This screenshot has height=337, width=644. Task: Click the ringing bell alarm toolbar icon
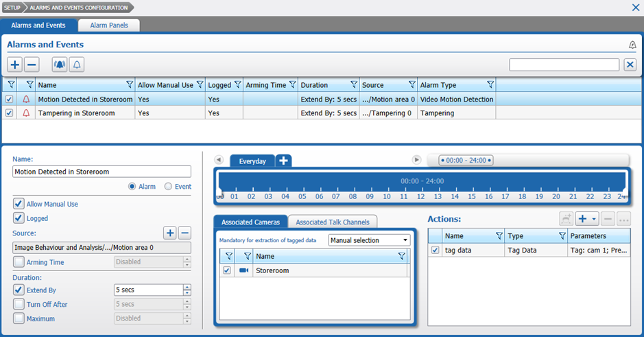click(x=60, y=65)
